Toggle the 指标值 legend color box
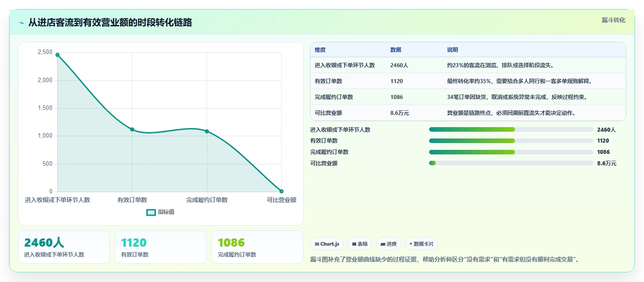This screenshot has width=644, height=282. [151, 213]
